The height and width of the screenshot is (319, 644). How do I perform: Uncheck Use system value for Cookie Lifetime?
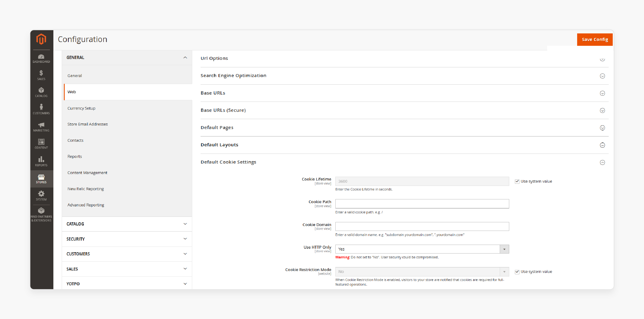[517, 181]
